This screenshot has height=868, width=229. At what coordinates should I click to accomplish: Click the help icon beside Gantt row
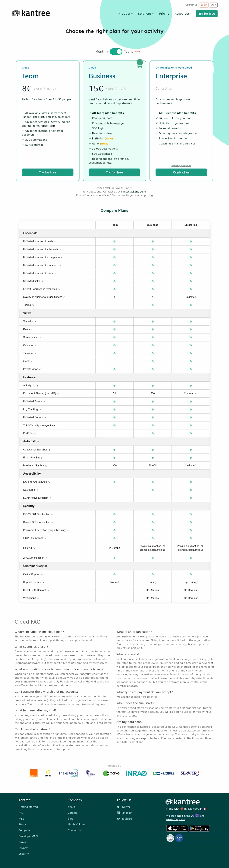(32, 361)
